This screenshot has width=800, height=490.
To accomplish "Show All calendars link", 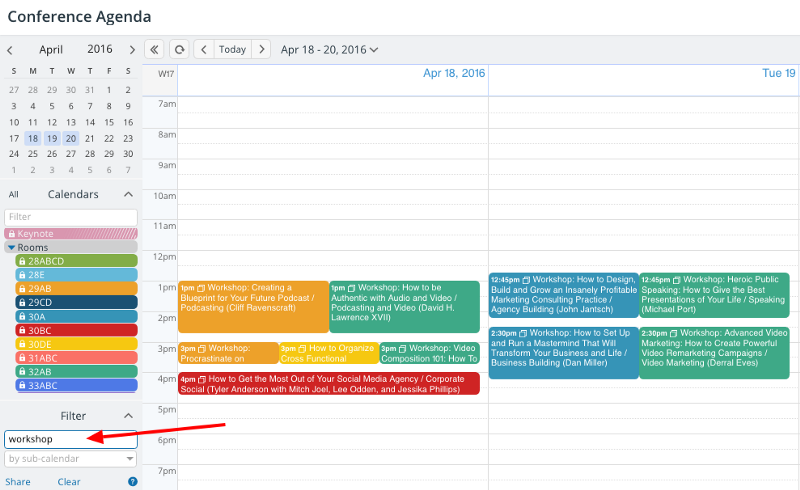I will [14, 194].
